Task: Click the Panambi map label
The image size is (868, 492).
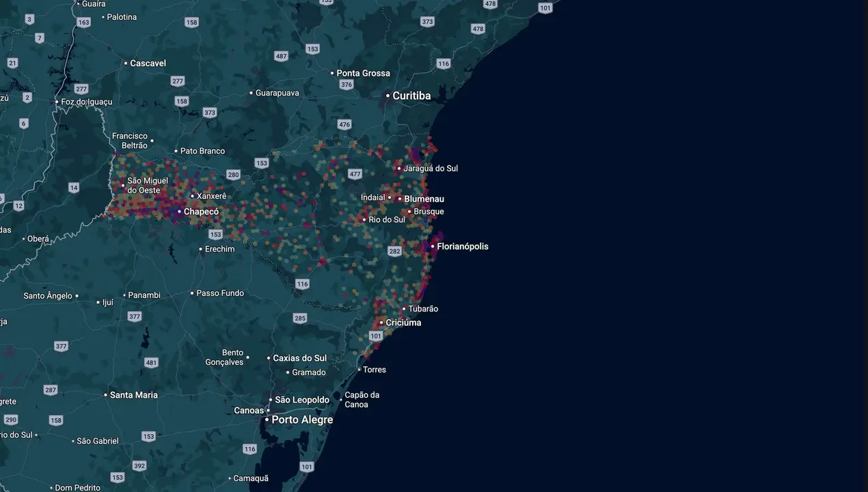Action: [144, 295]
